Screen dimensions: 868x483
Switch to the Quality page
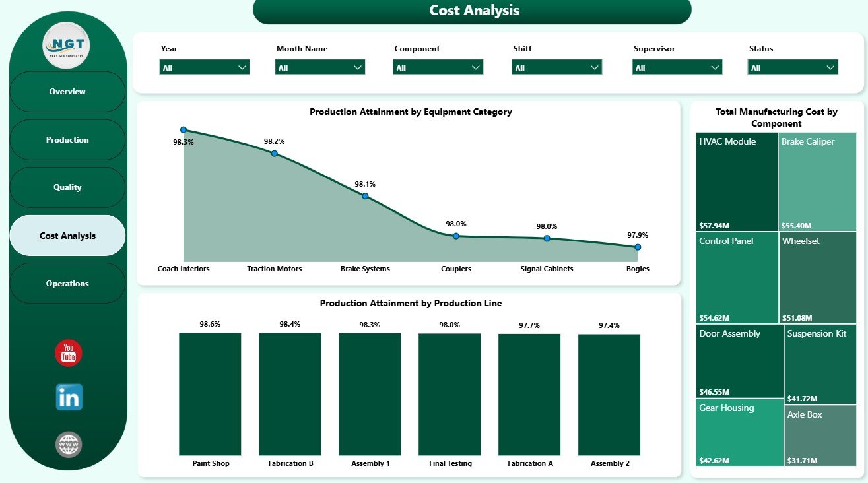(67, 187)
